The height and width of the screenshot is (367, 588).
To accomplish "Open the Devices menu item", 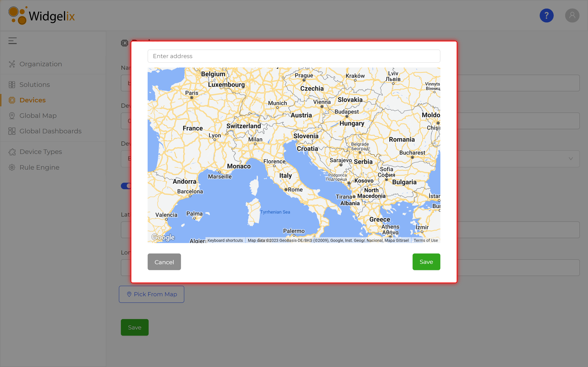I will 32,100.
